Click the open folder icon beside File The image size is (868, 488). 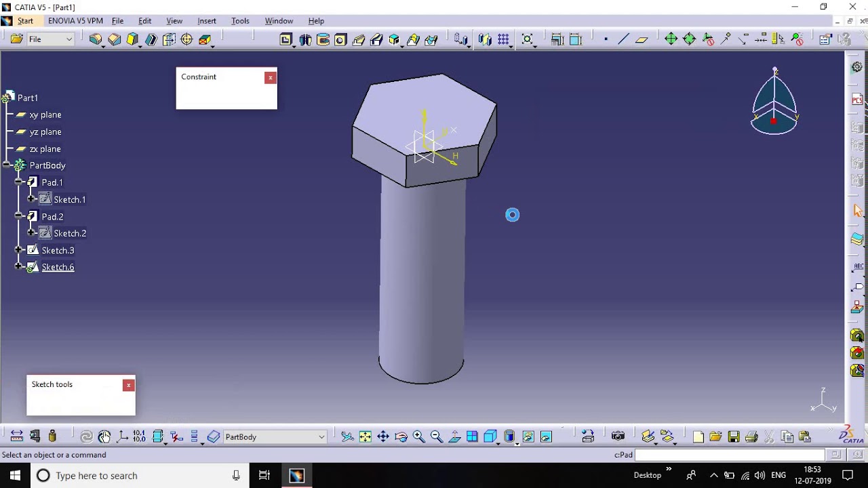tap(17, 39)
